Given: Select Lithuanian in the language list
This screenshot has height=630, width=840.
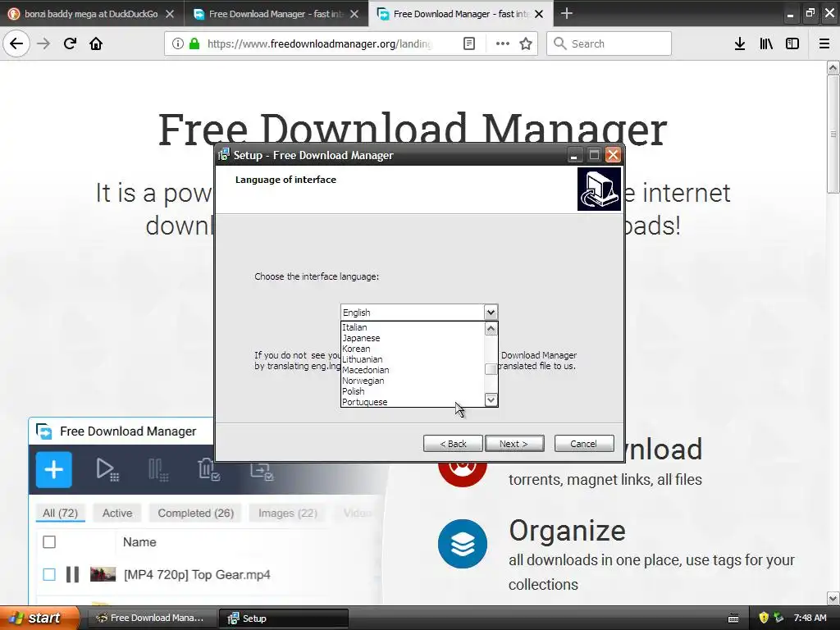Looking at the screenshot, I should point(412,359).
